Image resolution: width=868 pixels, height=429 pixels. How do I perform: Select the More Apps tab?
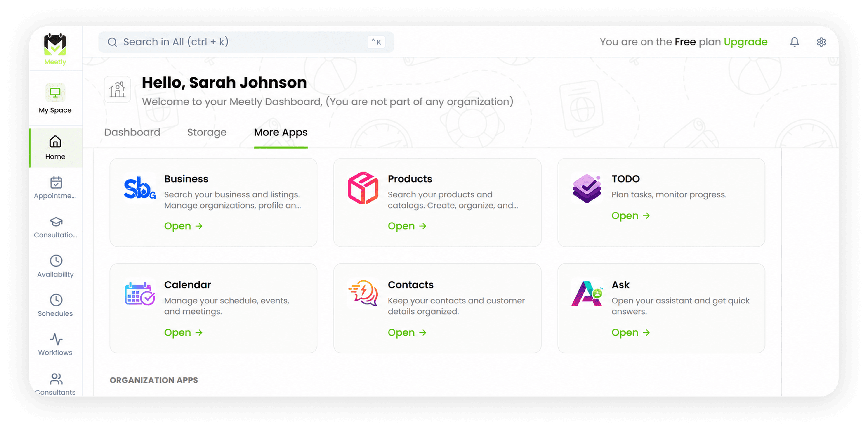point(280,133)
